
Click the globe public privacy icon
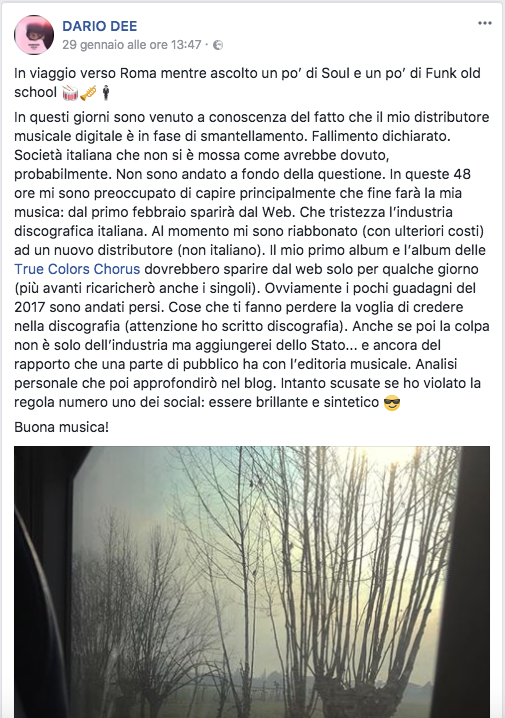(x=218, y=45)
